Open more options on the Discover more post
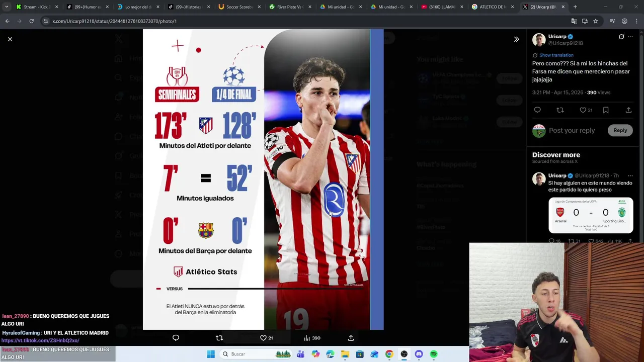 (x=630, y=175)
